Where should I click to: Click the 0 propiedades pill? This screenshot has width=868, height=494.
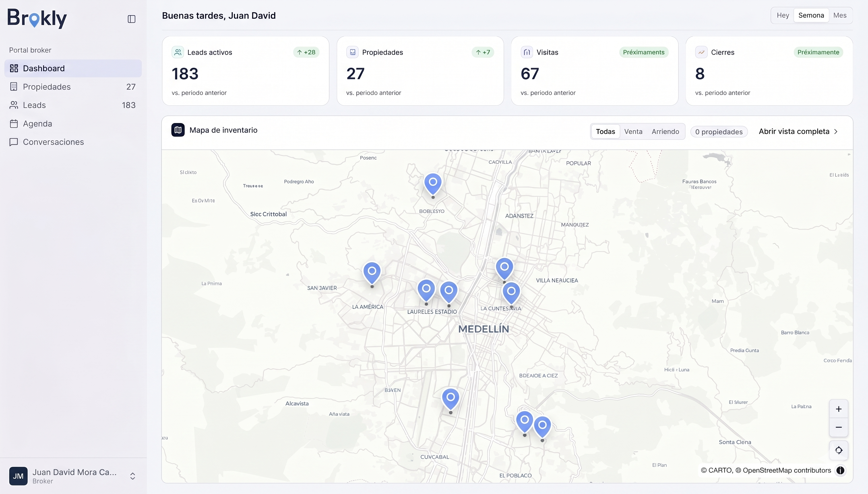click(719, 132)
